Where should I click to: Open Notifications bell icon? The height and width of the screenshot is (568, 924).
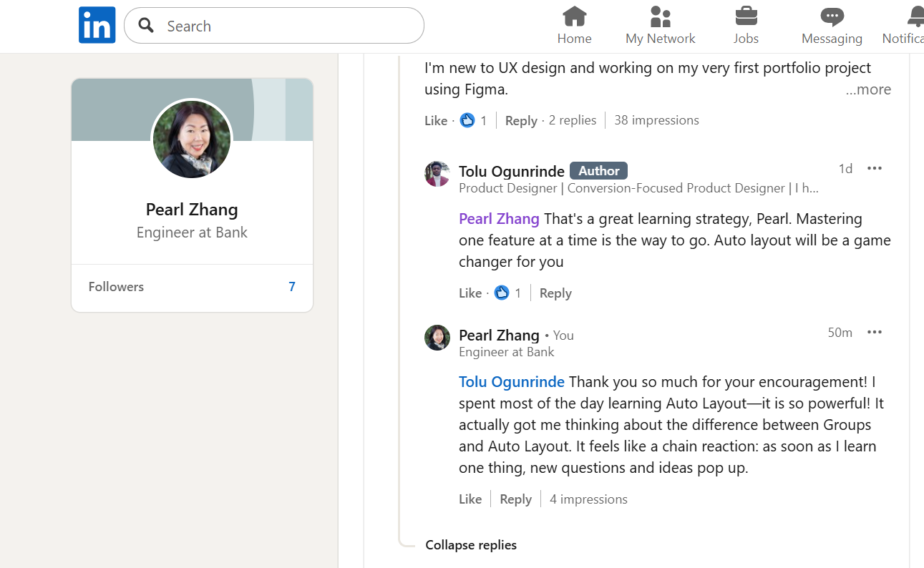(x=915, y=16)
